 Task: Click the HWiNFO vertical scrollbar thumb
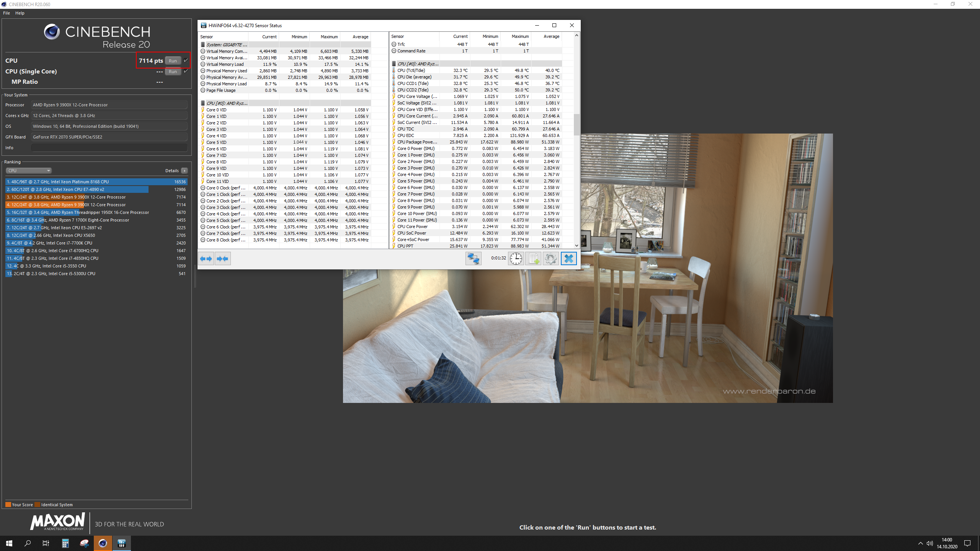click(x=577, y=124)
